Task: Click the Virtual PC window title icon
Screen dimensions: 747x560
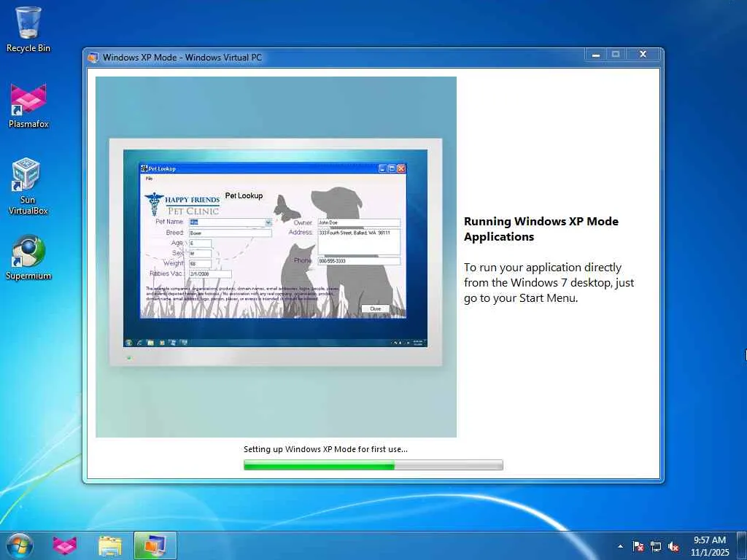Action: click(93, 58)
